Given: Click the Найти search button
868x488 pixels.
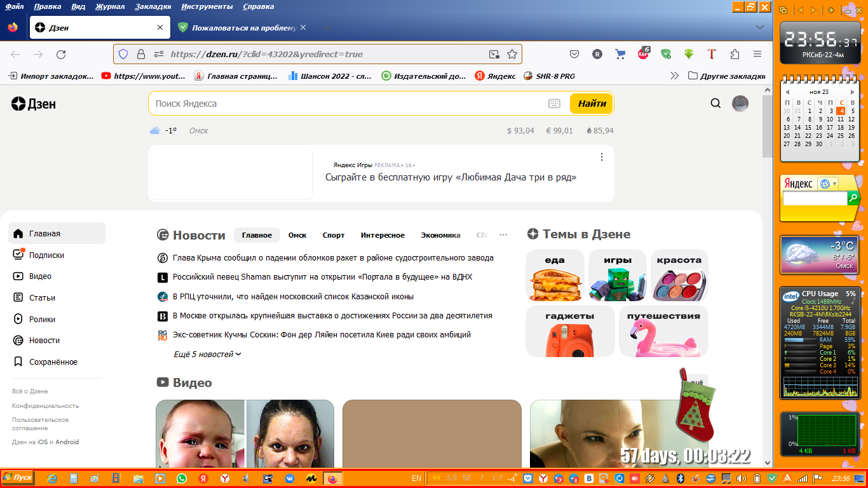Looking at the screenshot, I should tap(592, 103).
